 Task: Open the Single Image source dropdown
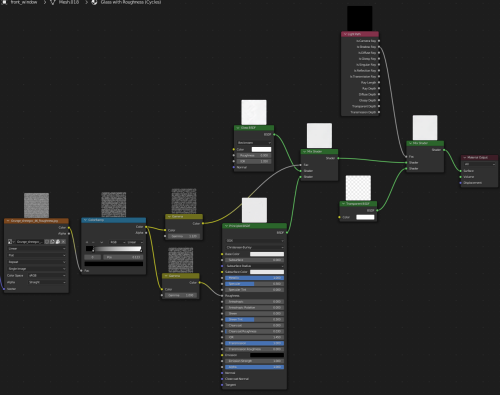37,269
